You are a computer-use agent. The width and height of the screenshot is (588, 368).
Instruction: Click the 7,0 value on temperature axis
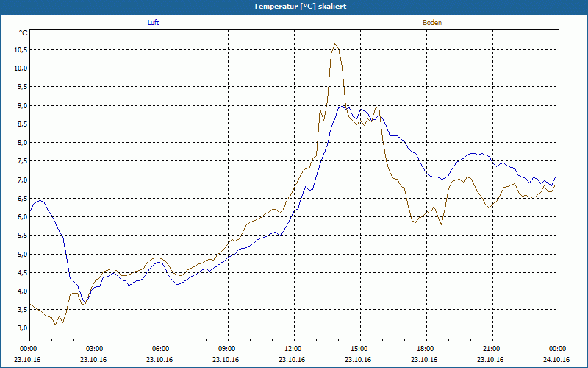(x=22, y=180)
